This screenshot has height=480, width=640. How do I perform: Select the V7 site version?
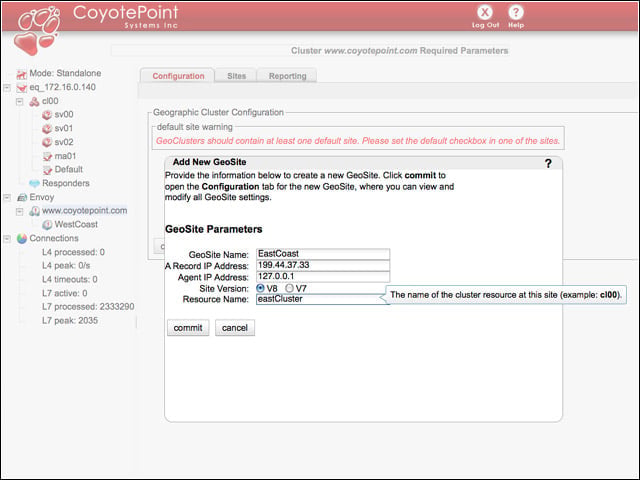click(289, 288)
